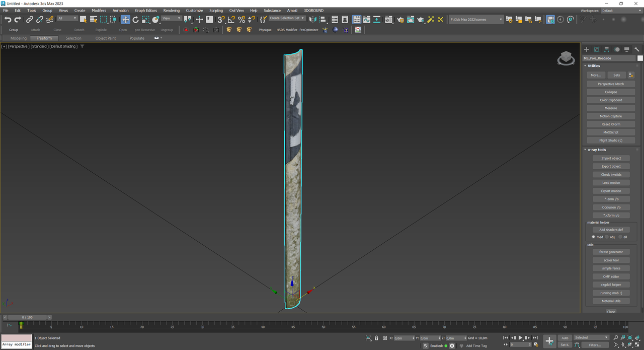Open the Create plus tab in command panel
The image size is (644, 350).
pos(587,49)
